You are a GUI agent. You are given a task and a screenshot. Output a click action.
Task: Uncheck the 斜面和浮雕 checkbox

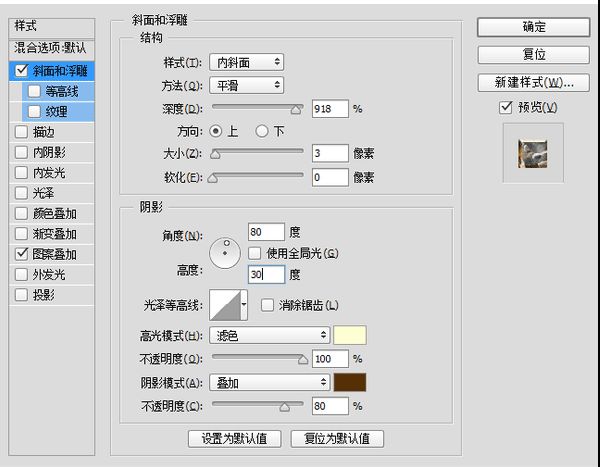click(22, 70)
